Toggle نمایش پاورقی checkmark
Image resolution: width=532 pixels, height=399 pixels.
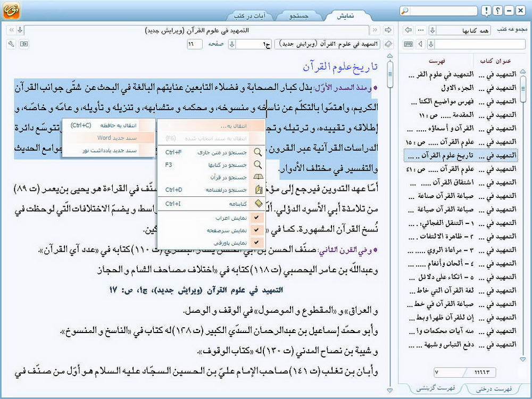pyautogui.click(x=256, y=243)
